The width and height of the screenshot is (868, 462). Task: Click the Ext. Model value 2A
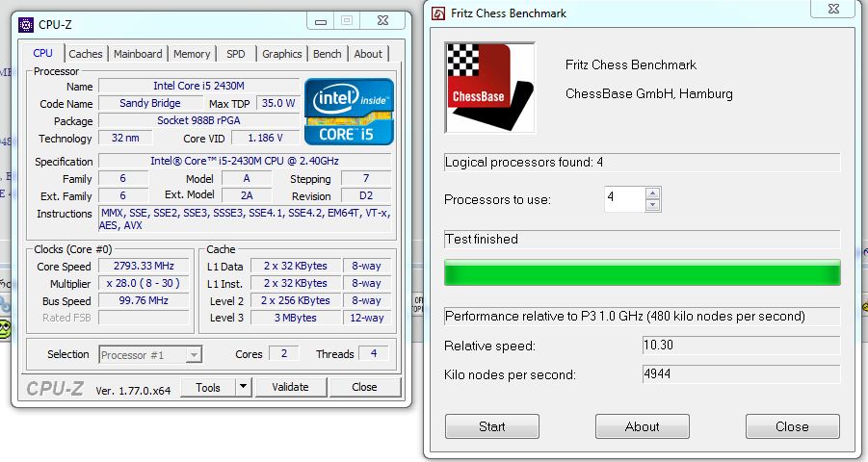pyautogui.click(x=247, y=195)
